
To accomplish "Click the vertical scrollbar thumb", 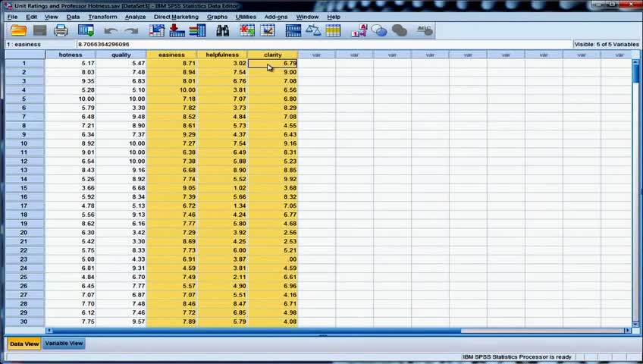I will tap(635, 73).
